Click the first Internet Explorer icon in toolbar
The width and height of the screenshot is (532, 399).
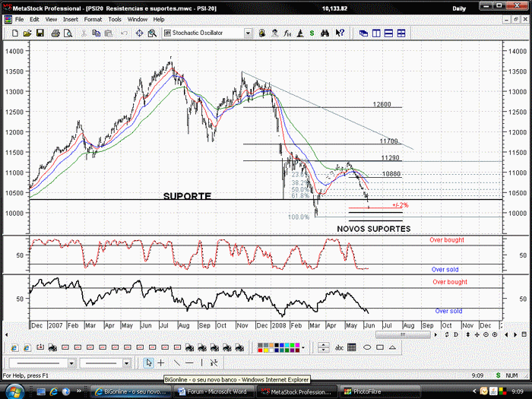coord(14,348)
